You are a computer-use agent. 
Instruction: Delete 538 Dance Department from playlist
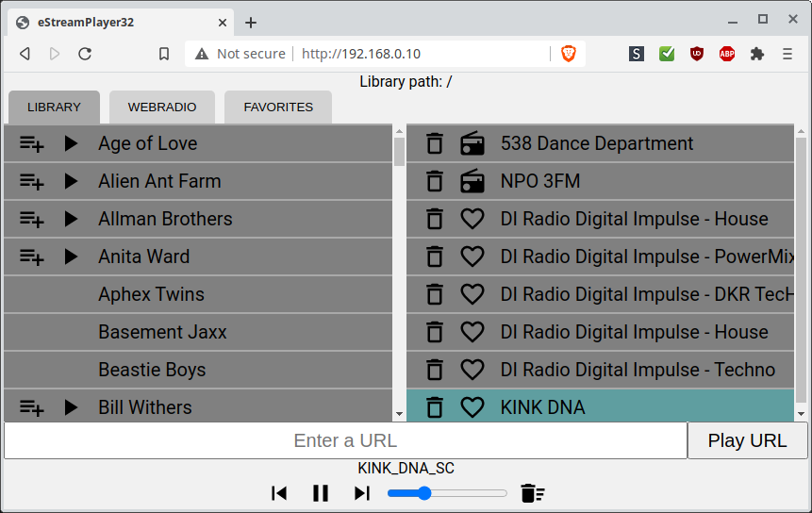[x=434, y=144]
